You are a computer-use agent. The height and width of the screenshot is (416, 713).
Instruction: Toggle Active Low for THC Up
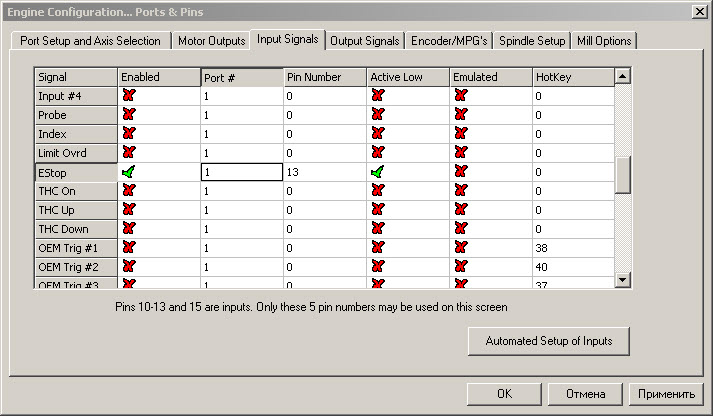click(x=378, y=210)
